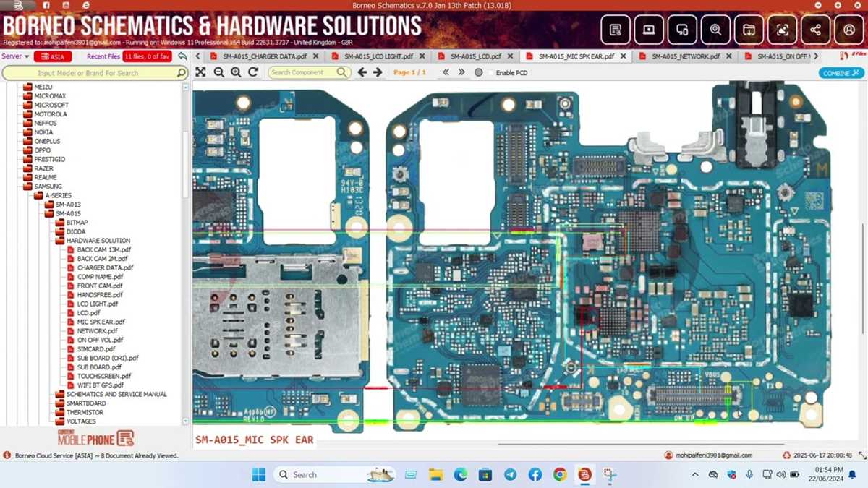Screen dimensions: 868x488
Task: Click the back arrow beside Recent Files
Action: pyautogui.click(x=182, y=56)
